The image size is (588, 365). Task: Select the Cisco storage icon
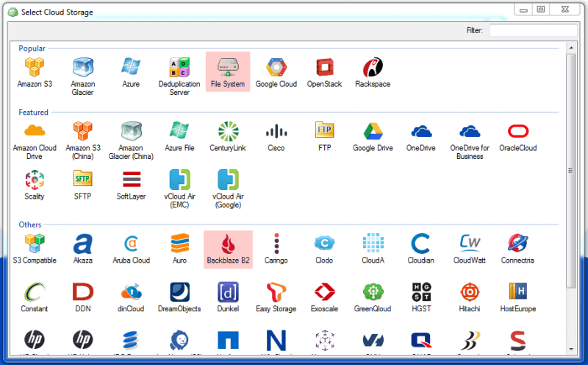coord(276,136)
